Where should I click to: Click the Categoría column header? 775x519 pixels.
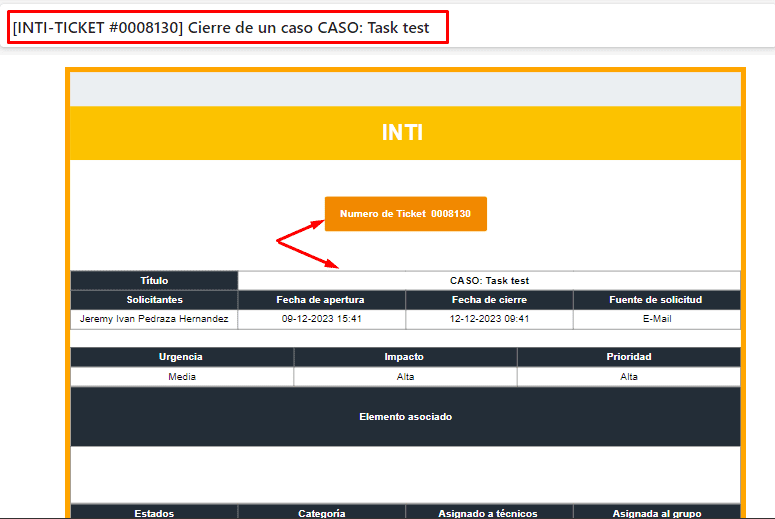tap(321, 513)
